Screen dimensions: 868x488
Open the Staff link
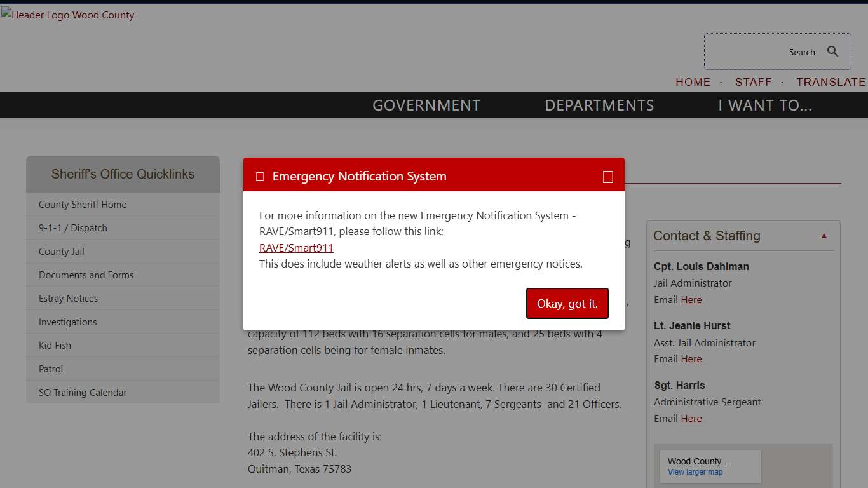pyautogui.click(x=753, y=82)
